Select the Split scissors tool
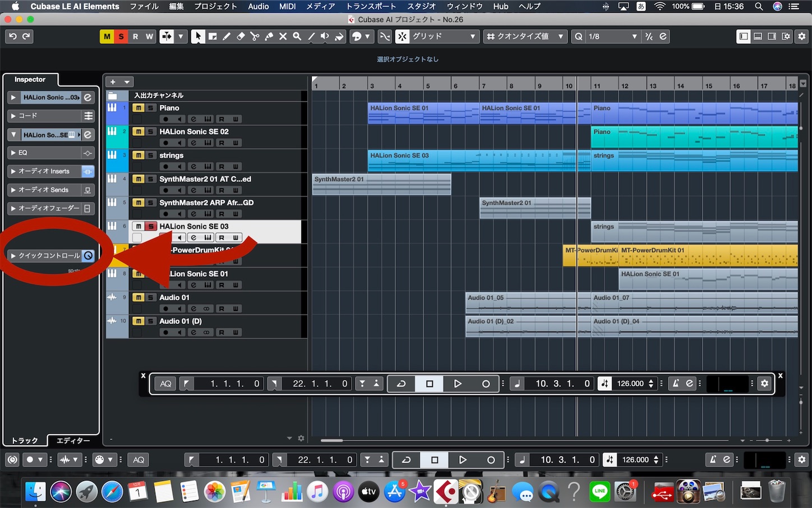812x508 pixels. click(x=255, y=36)
